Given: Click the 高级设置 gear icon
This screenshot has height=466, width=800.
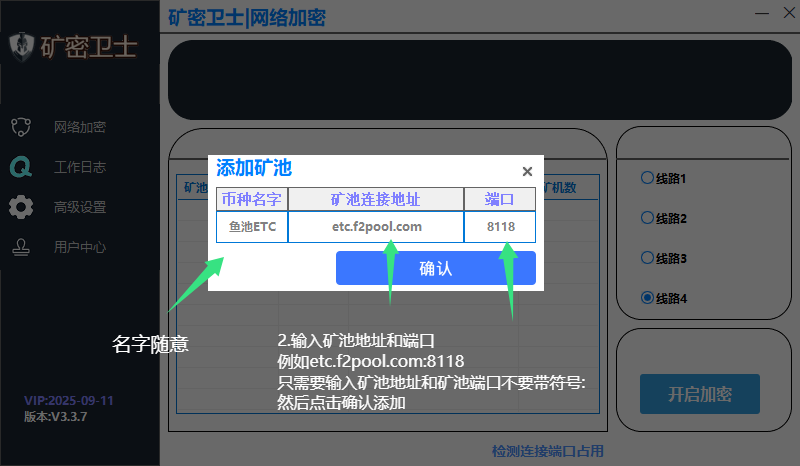Looking at the screenshot, I should pyautogui.click(x=20, y=207).
